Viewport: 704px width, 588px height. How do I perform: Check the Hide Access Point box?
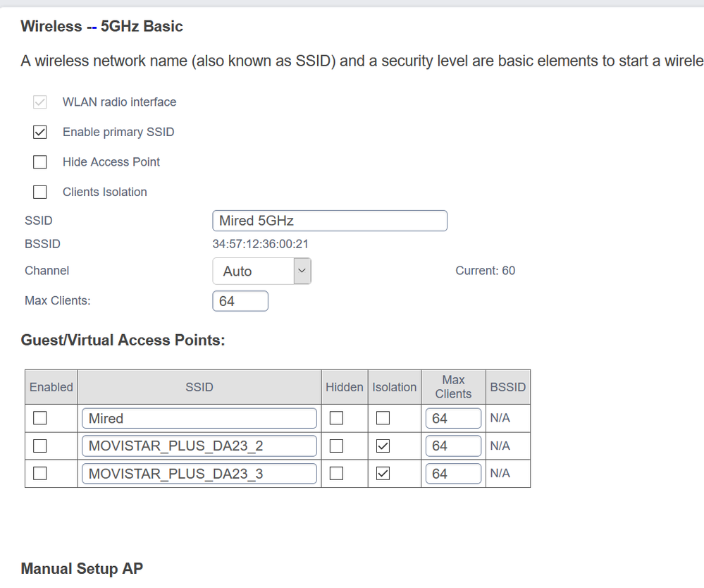pos(40,162)
